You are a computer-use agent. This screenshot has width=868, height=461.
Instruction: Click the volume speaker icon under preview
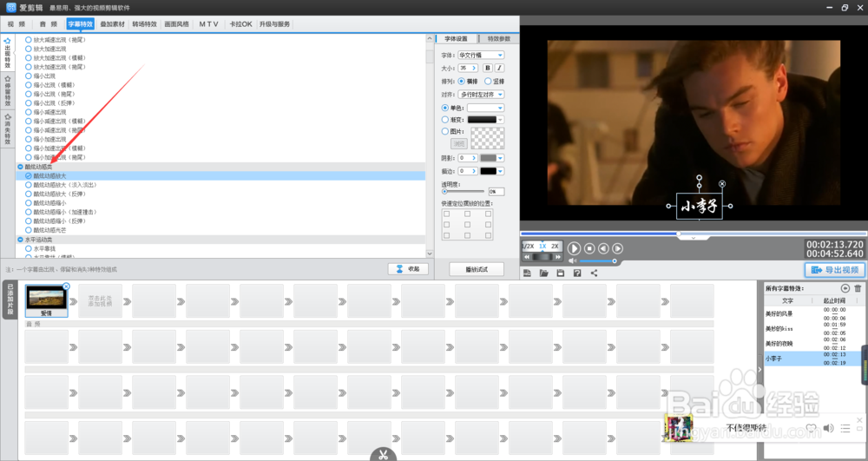click(x=572, y=260)
